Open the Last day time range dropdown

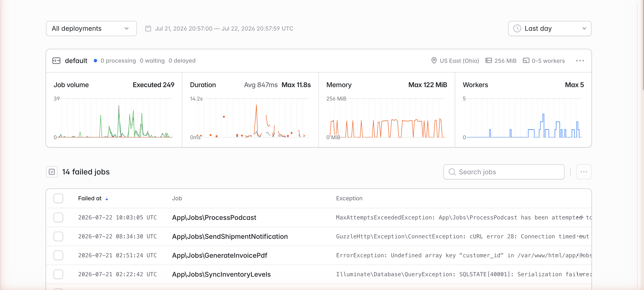550,28
